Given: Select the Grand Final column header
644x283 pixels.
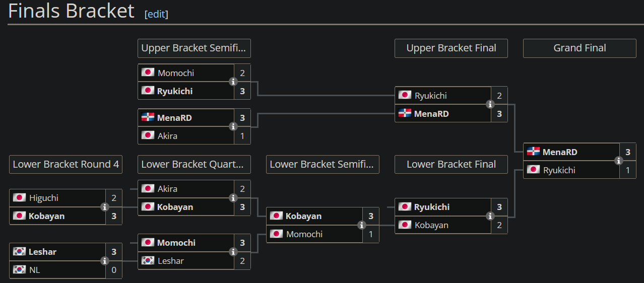Looking at the screenshot, I should point(579,48).
